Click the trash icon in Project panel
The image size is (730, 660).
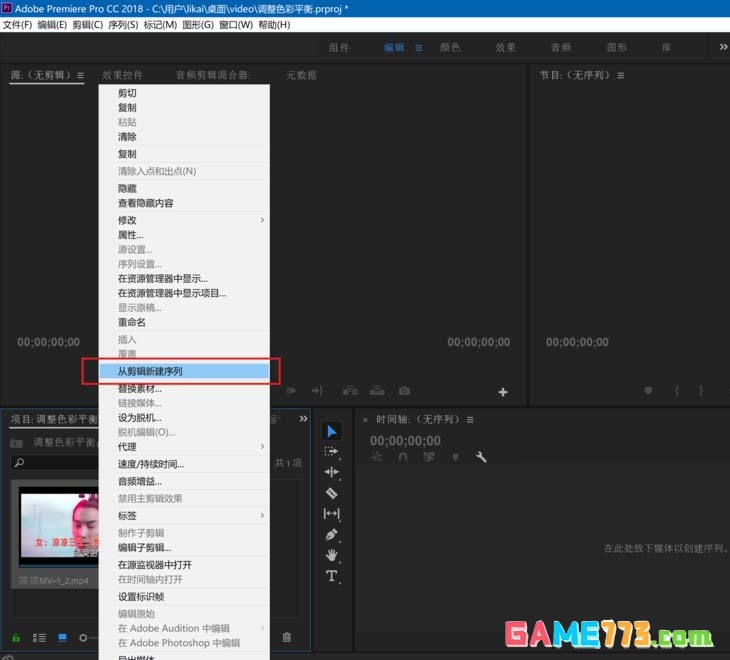pos(287,637)
